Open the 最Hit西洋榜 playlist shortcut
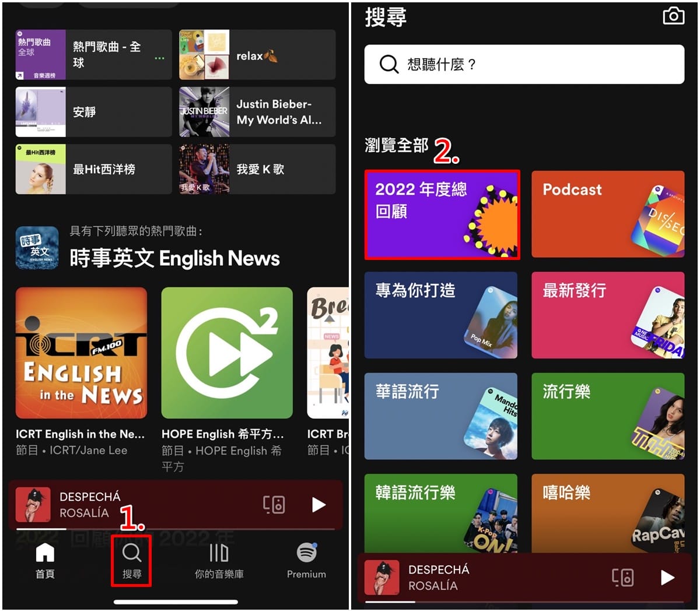The width and height of the screenshot is (700, 612). [x=93, y=169]
